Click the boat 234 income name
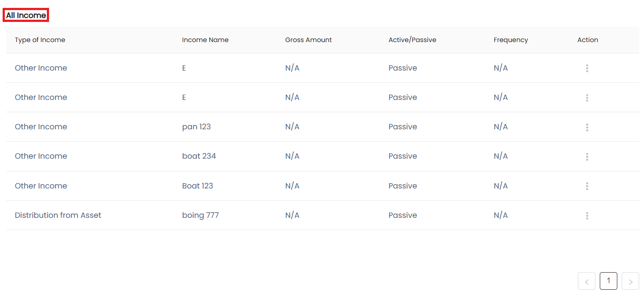The image size is (644, 302). (199, 156)
